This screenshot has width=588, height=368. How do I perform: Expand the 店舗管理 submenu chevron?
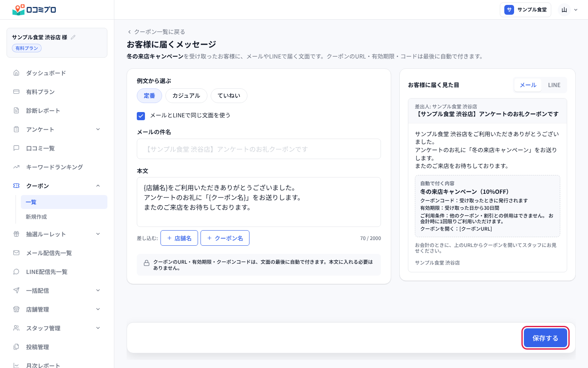point(98,309)
